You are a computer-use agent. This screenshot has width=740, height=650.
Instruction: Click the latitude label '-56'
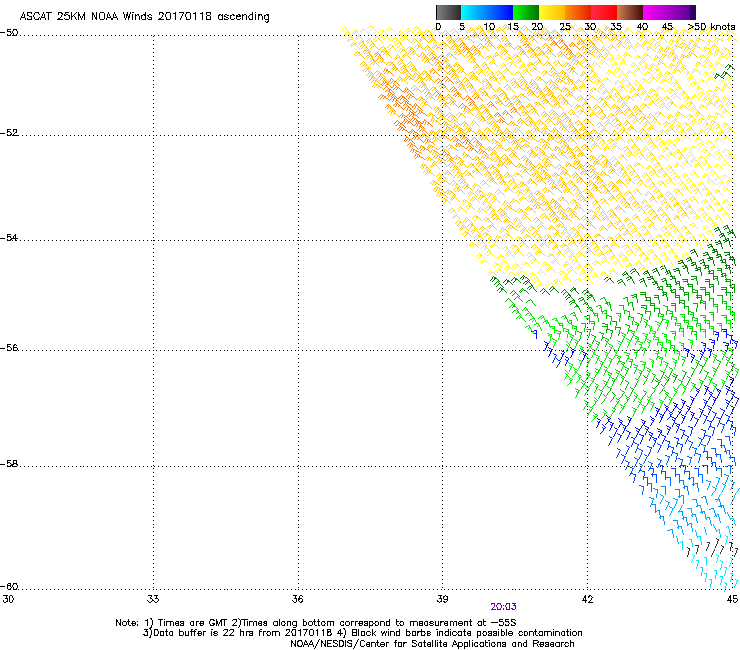[9, 348]
